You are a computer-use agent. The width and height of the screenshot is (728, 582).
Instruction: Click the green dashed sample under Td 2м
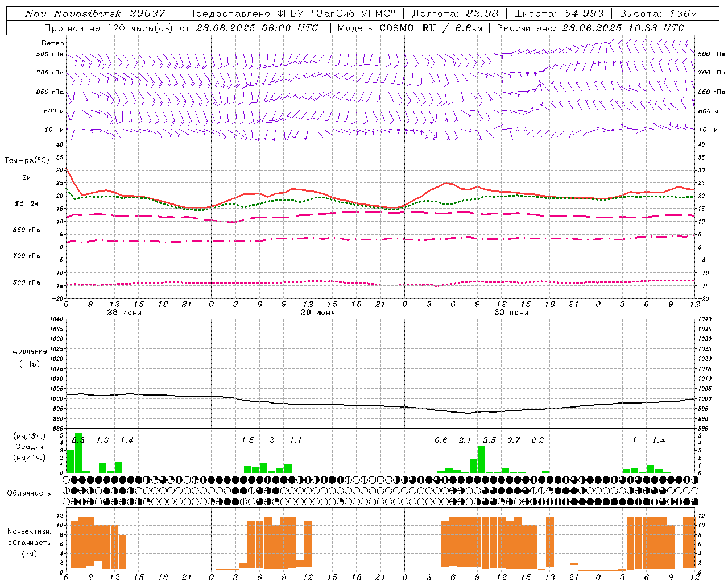point(26,210)
